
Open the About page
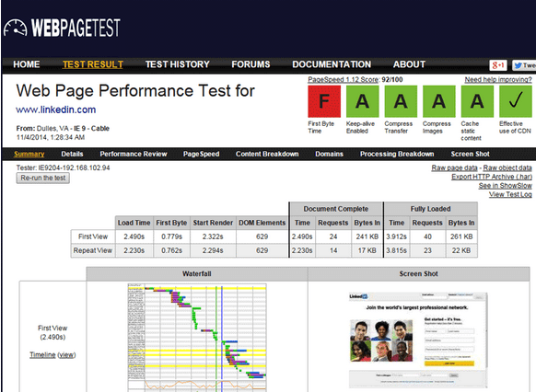click(x=409, y=64)
